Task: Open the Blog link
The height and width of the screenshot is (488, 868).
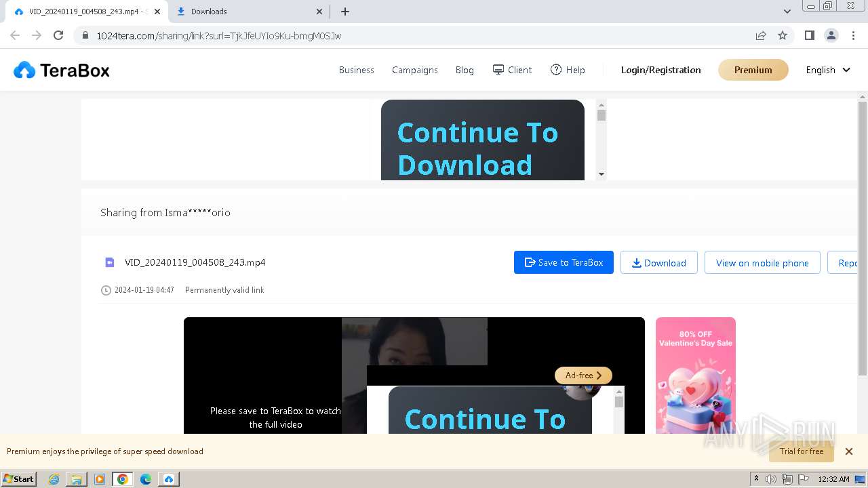Action: [x=465, y=70]
